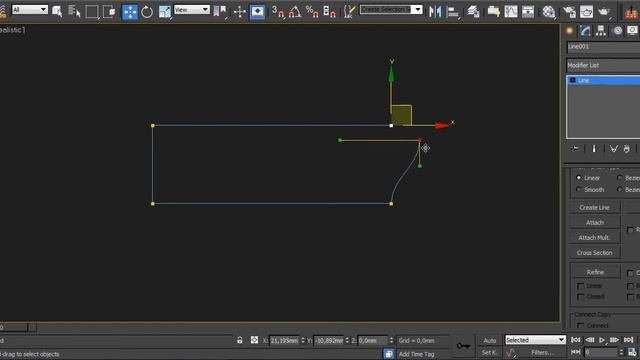Toggle the Keyboard Shortcut Override icon

pyautogui.click(x=258, y=11)
